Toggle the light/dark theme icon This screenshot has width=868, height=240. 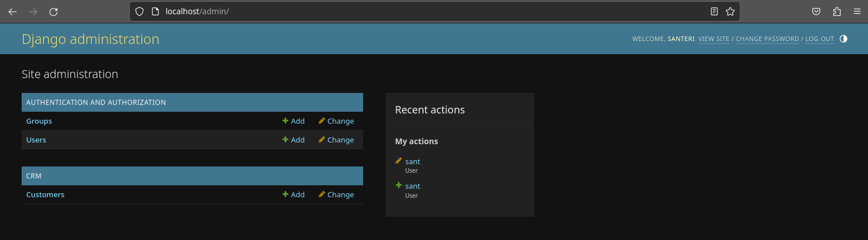pos(843,39)
